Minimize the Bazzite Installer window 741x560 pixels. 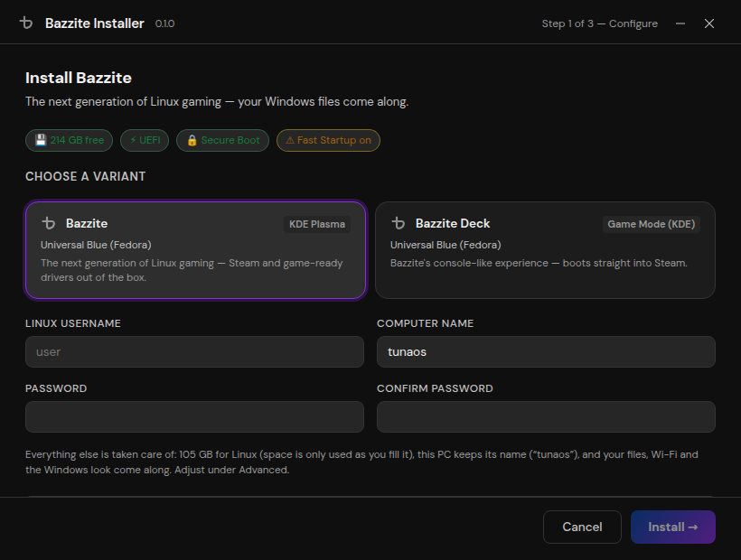click(x=680, y=23)
